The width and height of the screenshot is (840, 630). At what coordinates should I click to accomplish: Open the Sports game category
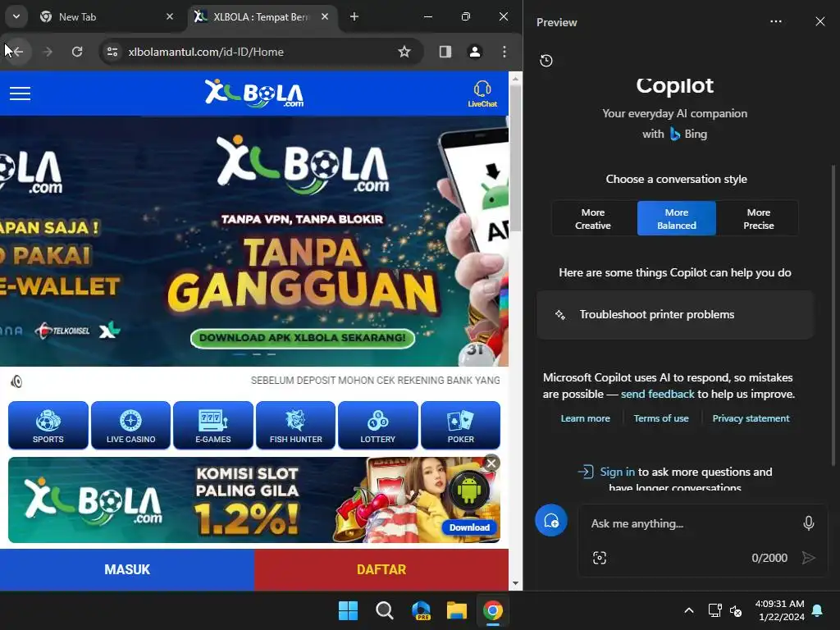click(x=48, y=425)
